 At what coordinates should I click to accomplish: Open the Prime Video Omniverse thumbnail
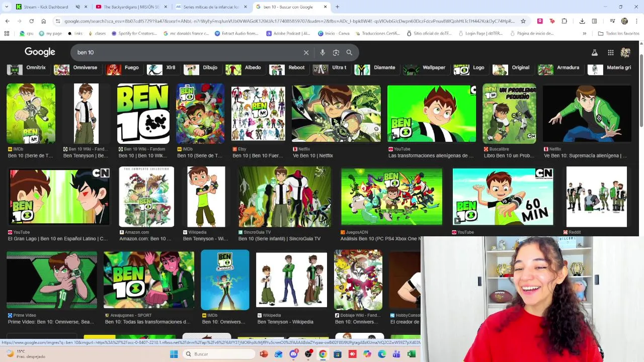tap(52, 280)
